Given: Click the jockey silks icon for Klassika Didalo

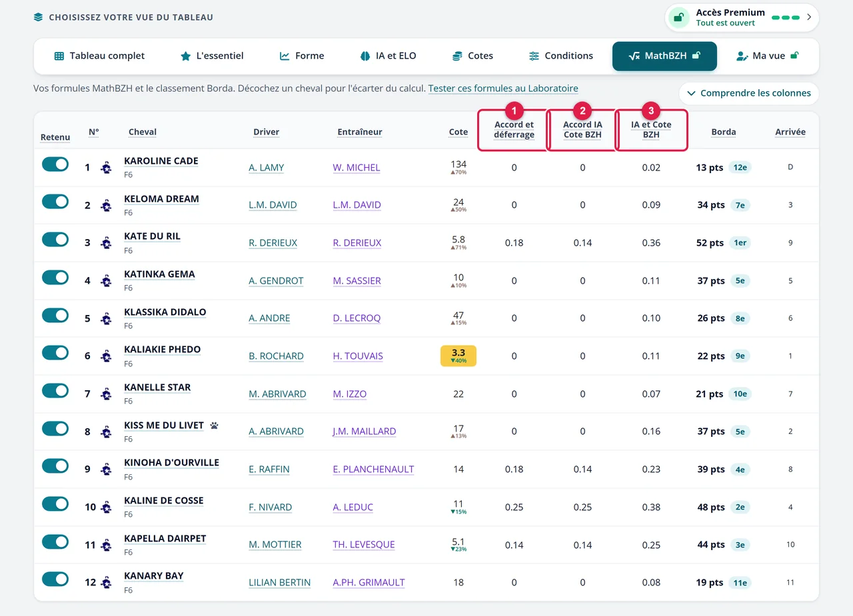Looking at the screenshot, I should (x=106, y=318).
